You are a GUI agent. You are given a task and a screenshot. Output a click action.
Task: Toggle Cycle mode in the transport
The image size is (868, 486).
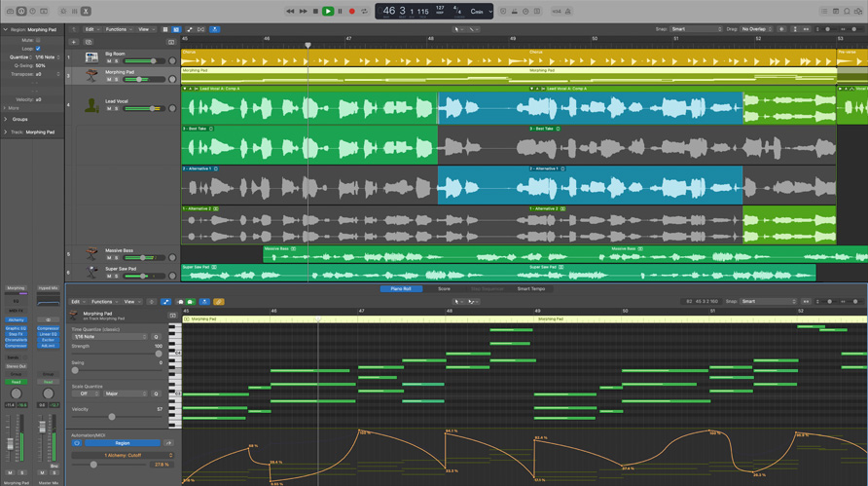point(365,12)
